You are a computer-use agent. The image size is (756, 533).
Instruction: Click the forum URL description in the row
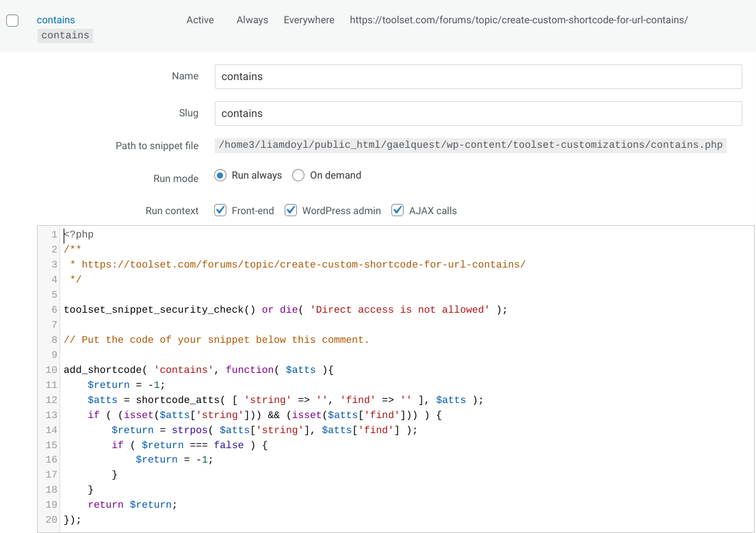click(x=519, y=20)
